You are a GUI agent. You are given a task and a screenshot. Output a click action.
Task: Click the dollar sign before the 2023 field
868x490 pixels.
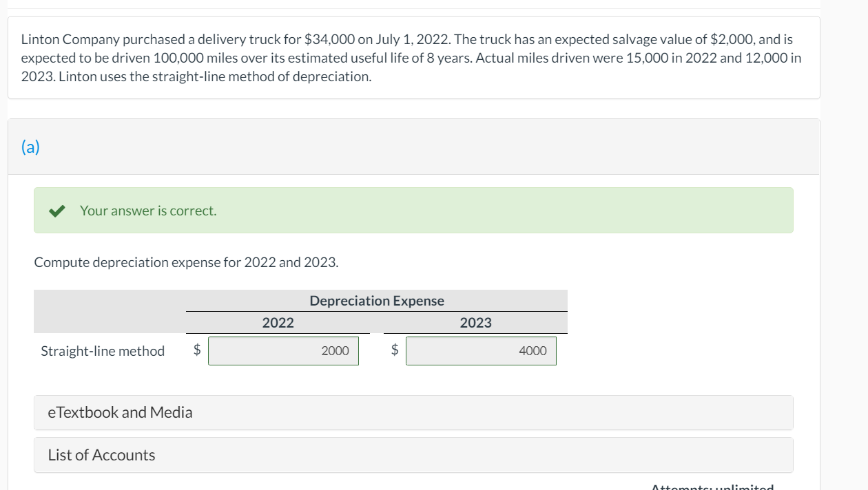click(x=393, y=350)
